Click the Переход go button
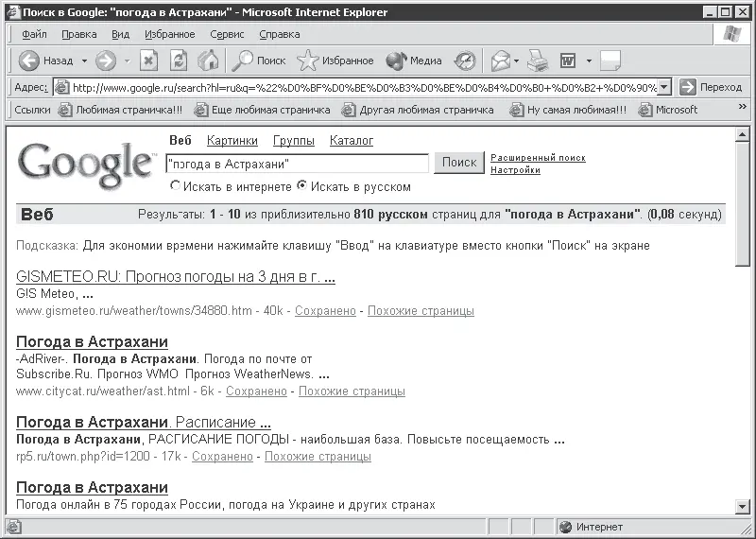Screen dimensions: 756x539 [711, 87]
